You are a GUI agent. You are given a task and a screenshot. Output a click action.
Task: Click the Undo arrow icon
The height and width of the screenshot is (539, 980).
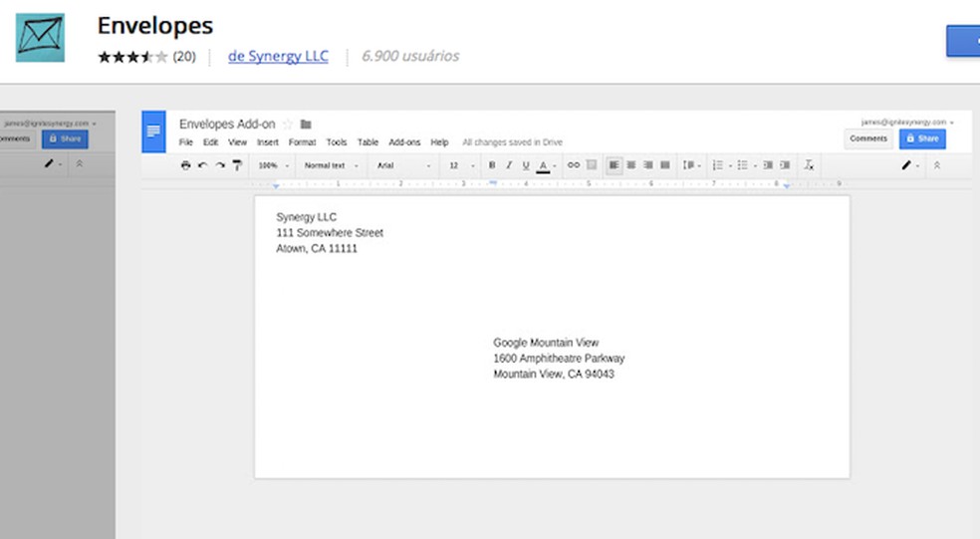[202, 165]
